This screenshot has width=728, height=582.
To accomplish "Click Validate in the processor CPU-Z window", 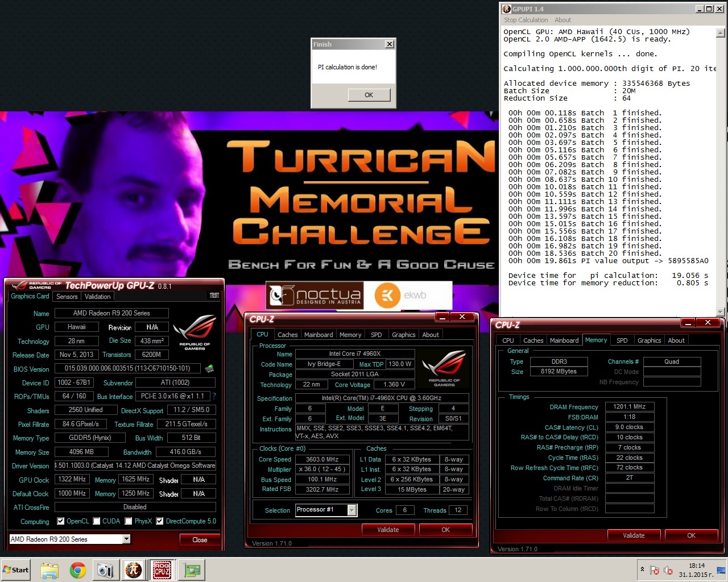I will coord(388,530).
